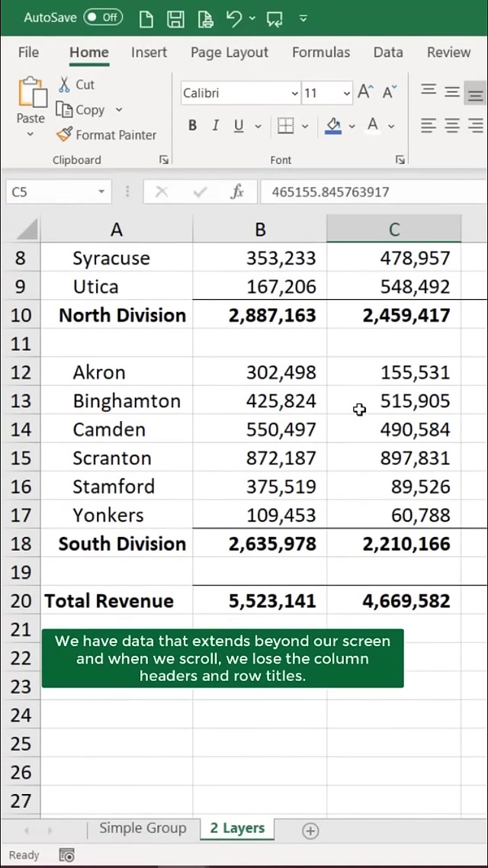Select the Total Revenue cell
The width and height of the screenshot is (488, 868).
[x=109, y=601]
